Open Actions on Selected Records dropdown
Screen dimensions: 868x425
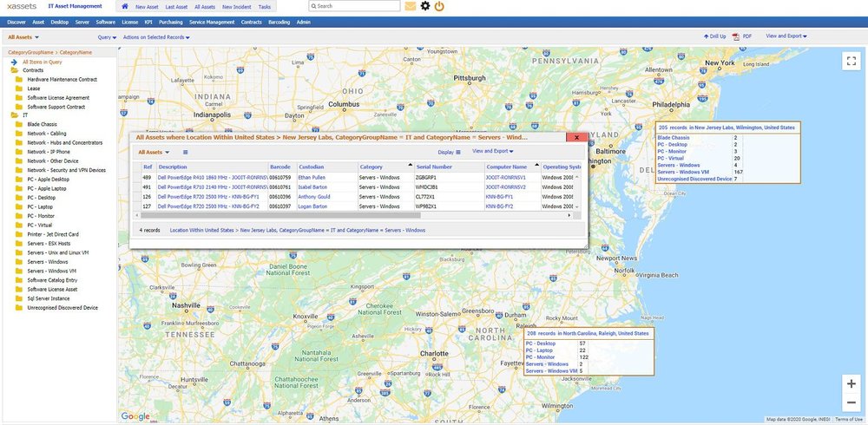point(156,37)
